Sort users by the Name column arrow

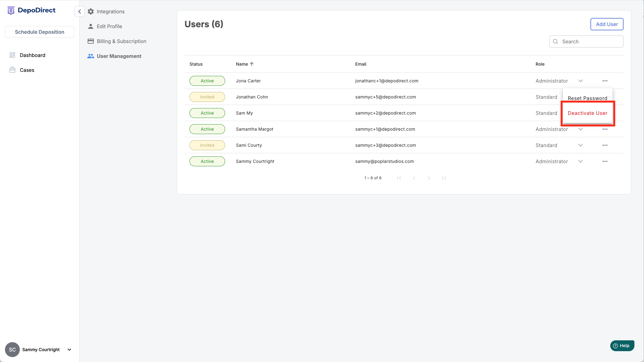point(252,64)
